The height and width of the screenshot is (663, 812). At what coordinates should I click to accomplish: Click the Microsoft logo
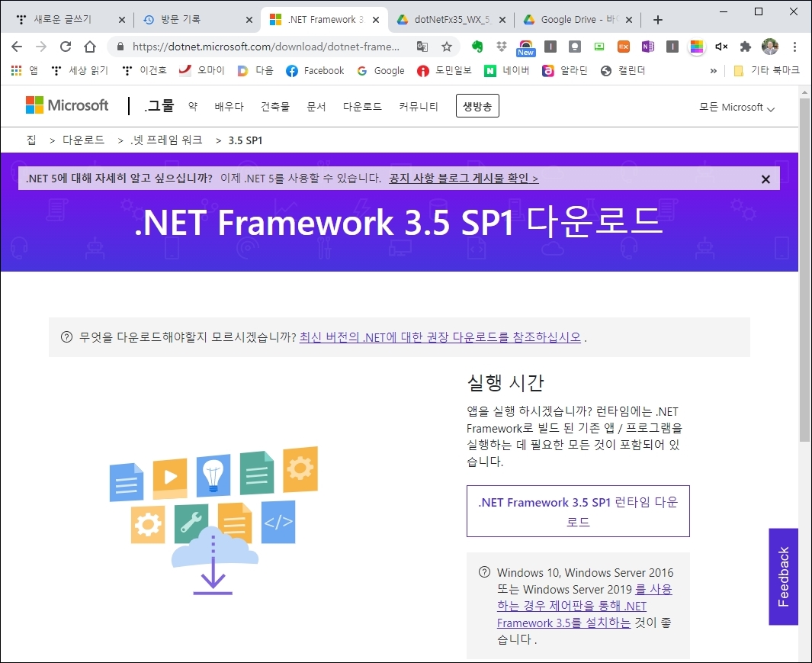click(x=67, y=105)
